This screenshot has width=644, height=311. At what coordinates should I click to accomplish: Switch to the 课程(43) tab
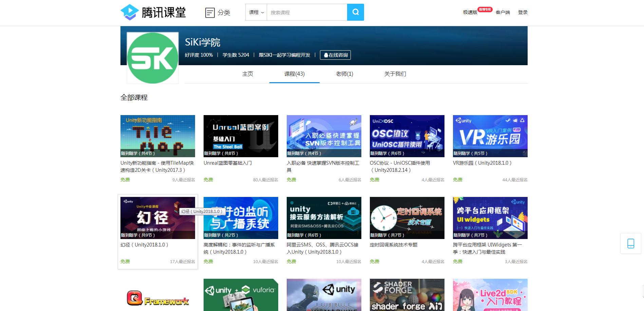pos(295,74)
